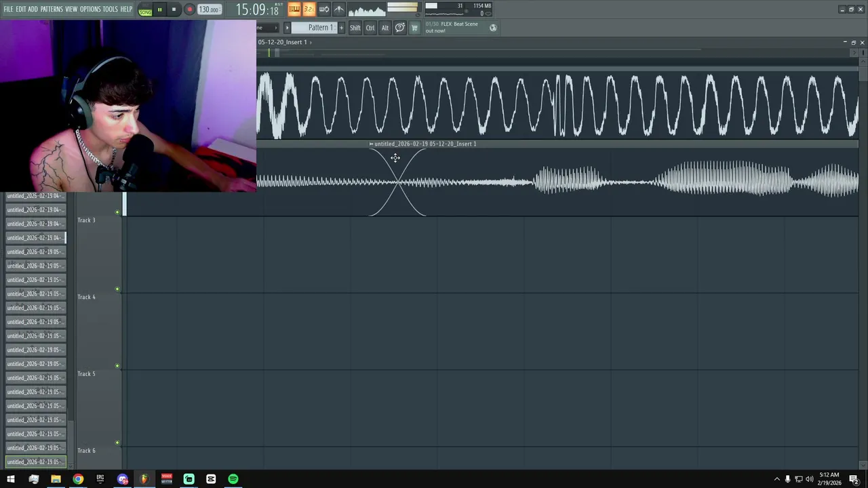
Task: Click the 05-12-20_Insert 1 playlist title arrow
Action: coord(311,42)
